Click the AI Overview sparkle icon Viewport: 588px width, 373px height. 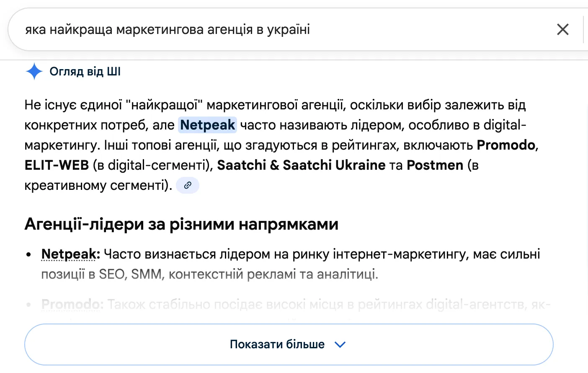coord(34,71)
